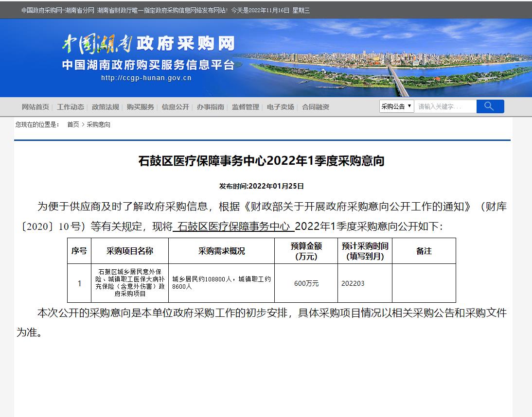Click the http://ccgp-hunan.gov.cn URL text in banner
Screen dimensions: 532x417
point(146,78)
